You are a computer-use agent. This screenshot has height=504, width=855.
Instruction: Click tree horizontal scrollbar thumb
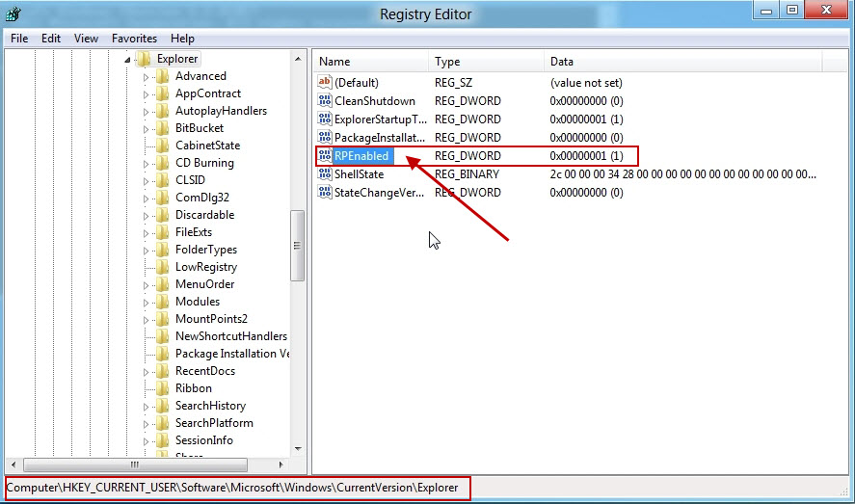tap(135, 464)
